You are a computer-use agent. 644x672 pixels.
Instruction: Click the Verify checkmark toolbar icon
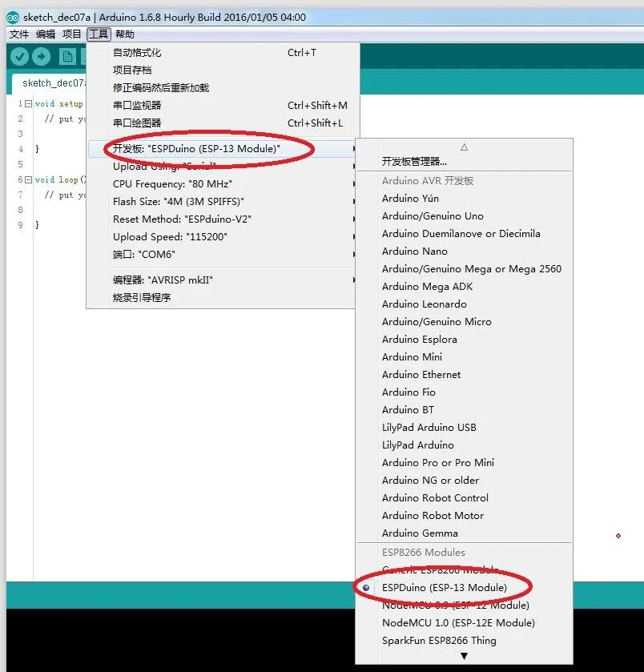[x=19, y=57]
